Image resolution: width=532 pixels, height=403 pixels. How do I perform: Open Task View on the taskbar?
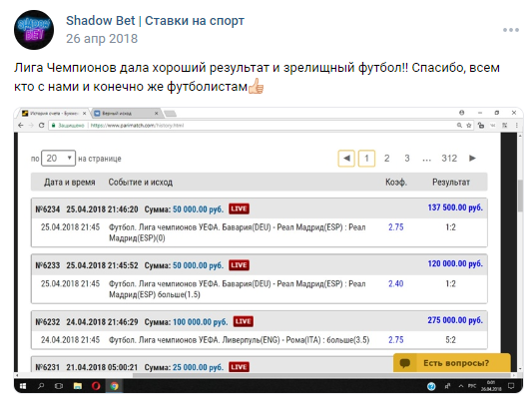click(59, 386)
